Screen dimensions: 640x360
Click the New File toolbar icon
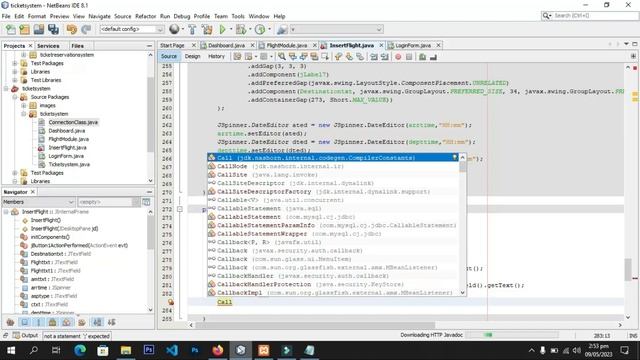[11, 29]
